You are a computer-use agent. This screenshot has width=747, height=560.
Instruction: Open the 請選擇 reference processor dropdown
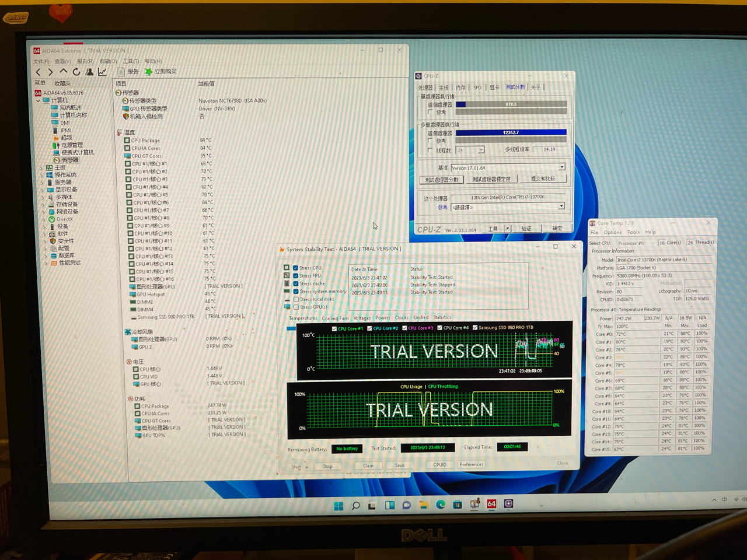click(x=561, y=206)
